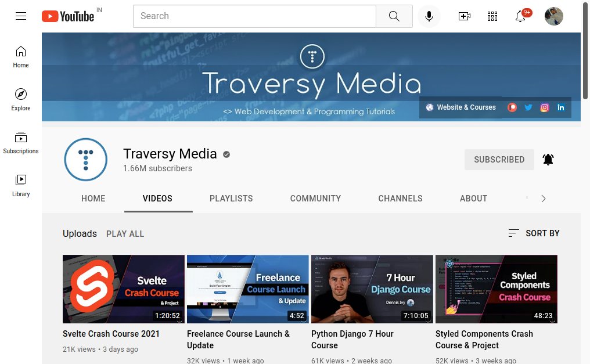The height and width of the screenshot is (364, 590).
Task: Open Traversy Media LinkedIn icon link
Action: coord(560,107)
